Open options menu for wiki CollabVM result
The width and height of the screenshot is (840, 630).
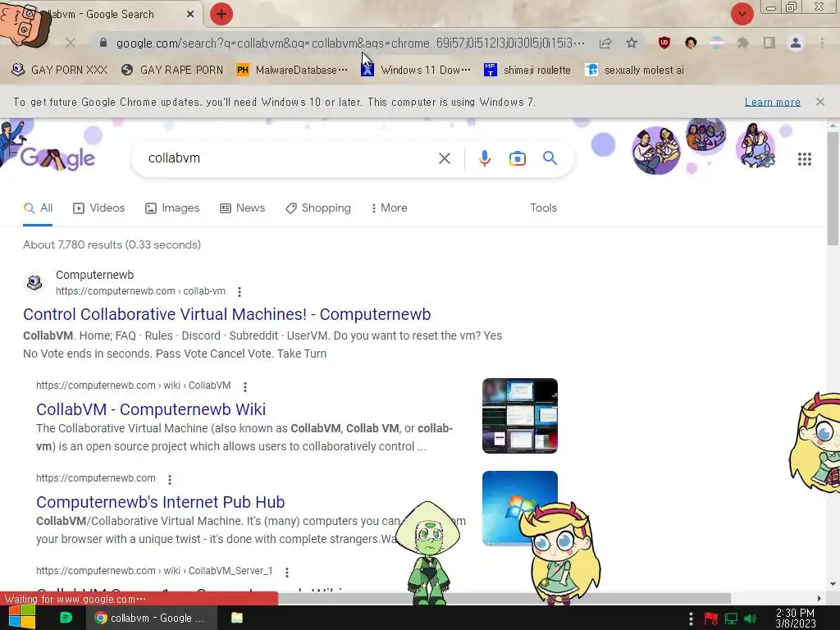pyautogui.click(x=244, y=386)
